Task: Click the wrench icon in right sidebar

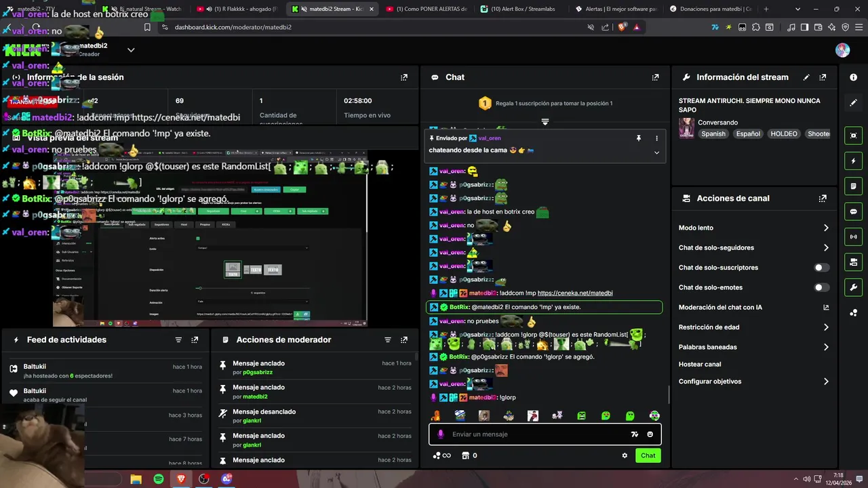Action: (x=853, y=287)
